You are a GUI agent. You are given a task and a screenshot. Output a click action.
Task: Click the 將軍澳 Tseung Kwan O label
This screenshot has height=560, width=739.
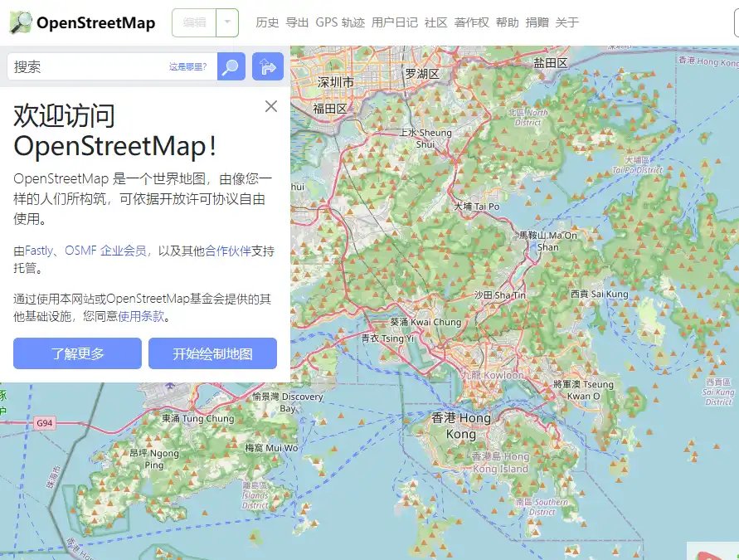583,390
